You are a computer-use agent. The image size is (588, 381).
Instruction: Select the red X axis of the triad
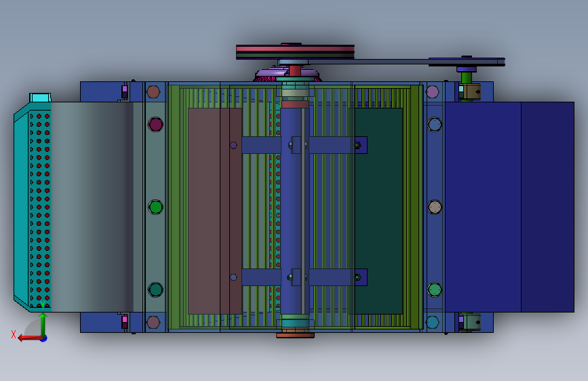coord(30,338)
